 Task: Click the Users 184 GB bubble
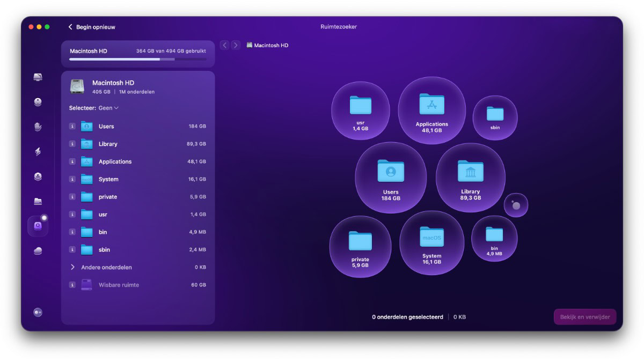(391, 177)
